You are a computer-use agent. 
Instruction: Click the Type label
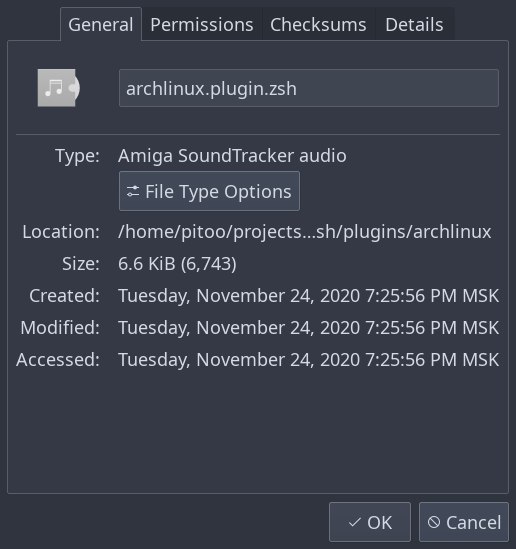click(x=77, y=156)
